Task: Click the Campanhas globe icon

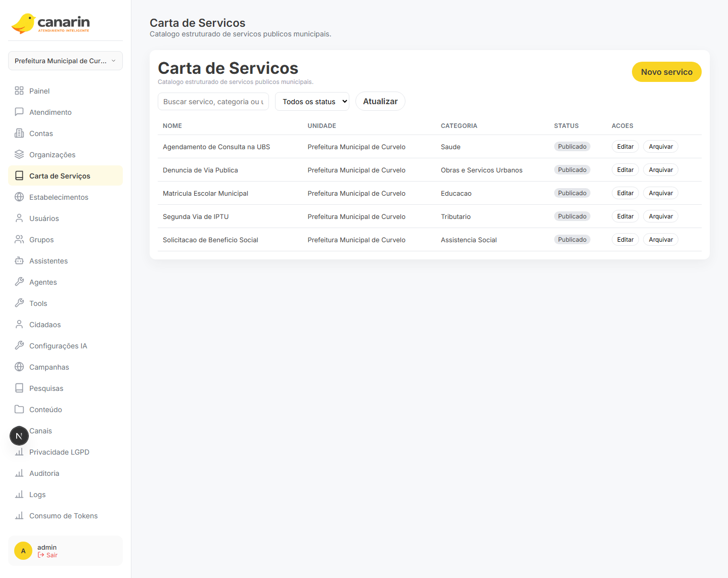Action: click(19, 367)
